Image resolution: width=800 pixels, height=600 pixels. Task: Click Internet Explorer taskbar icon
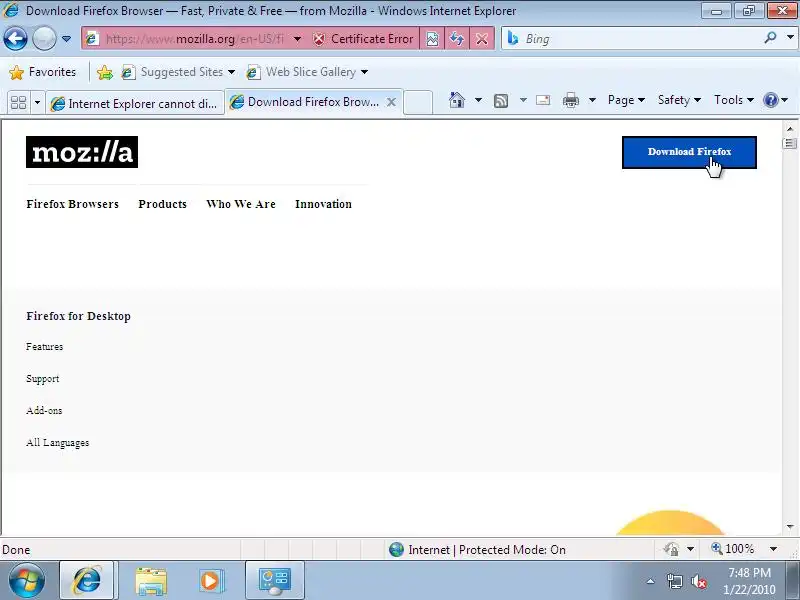point(88,581)
